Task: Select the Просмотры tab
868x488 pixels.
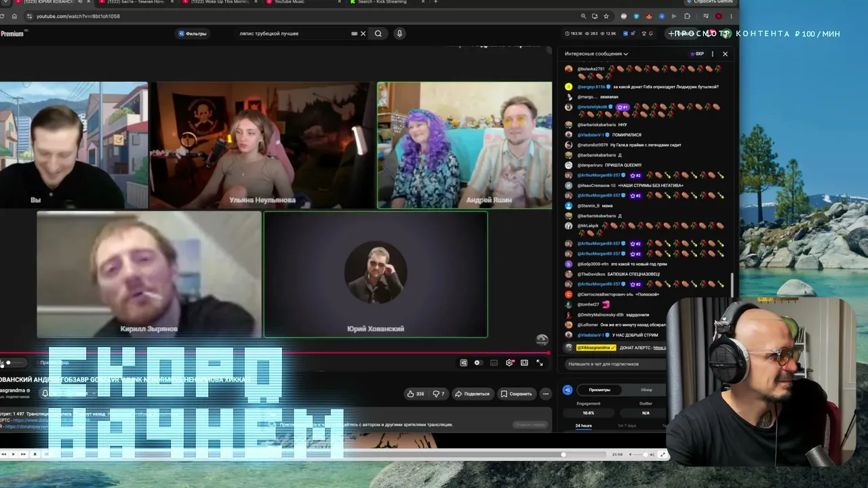Action: click(x=599, y=390)
